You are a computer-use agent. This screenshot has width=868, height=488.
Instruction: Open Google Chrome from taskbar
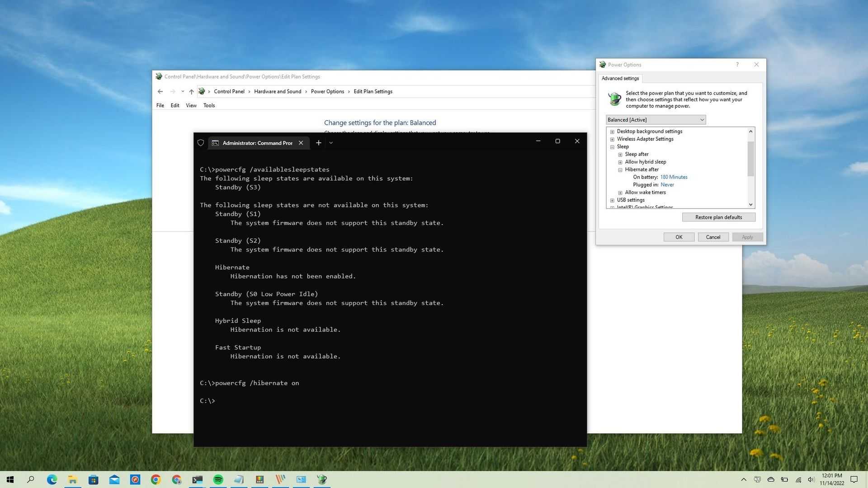point(156,479)
